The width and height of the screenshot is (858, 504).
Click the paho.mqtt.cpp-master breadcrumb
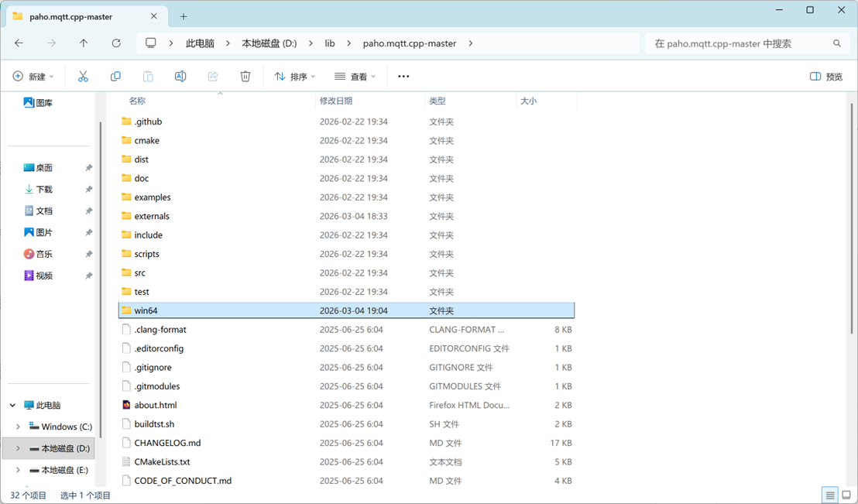pos(410,43)
